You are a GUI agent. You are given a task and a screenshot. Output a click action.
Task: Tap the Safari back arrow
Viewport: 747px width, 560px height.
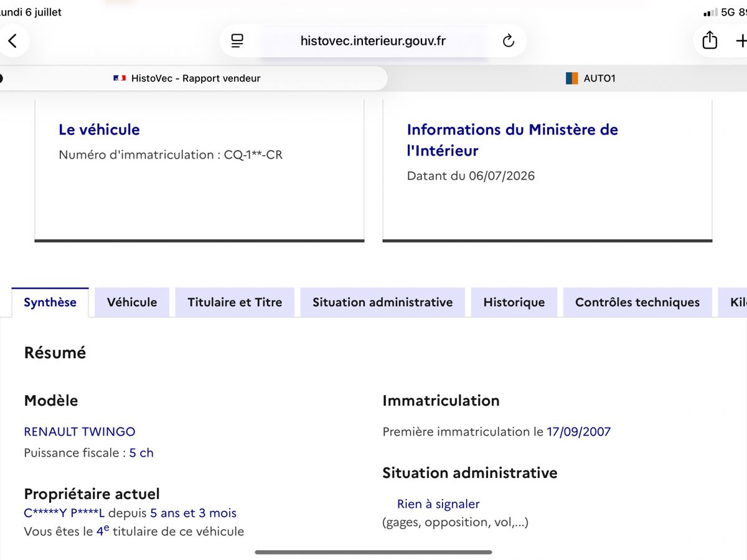click(x=12, y=41)
